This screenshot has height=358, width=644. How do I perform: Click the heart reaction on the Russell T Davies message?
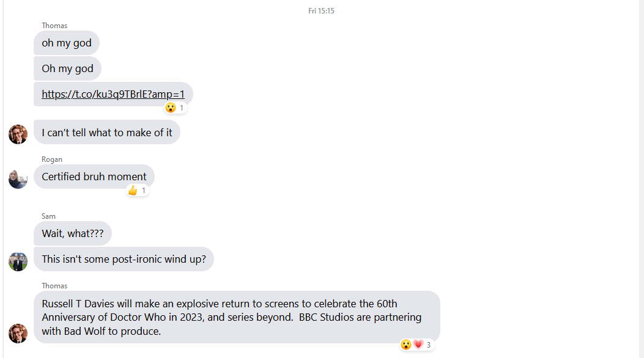pyautogui.click(x=418, y=345)
